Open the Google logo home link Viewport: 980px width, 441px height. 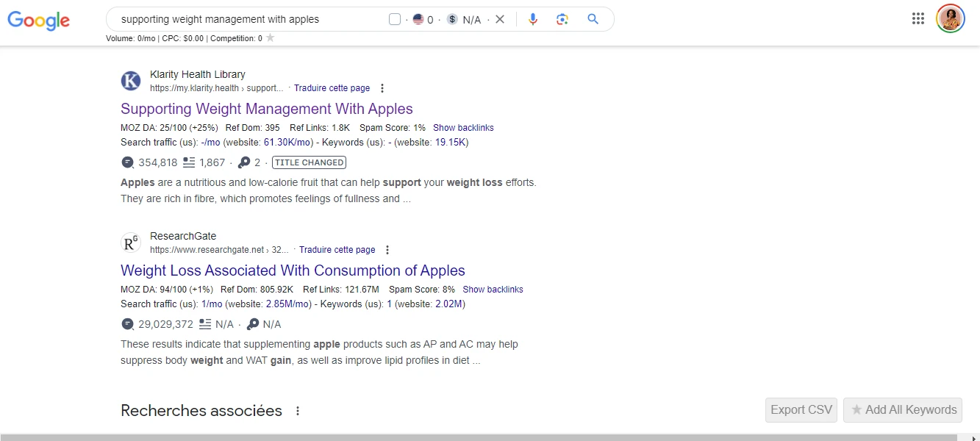[39, 21]
